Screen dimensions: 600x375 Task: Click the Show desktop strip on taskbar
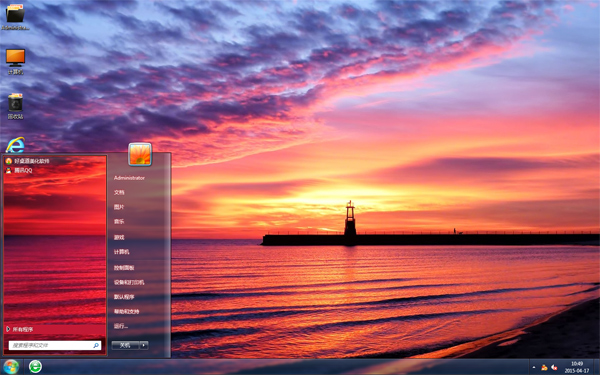pos(597,367)
